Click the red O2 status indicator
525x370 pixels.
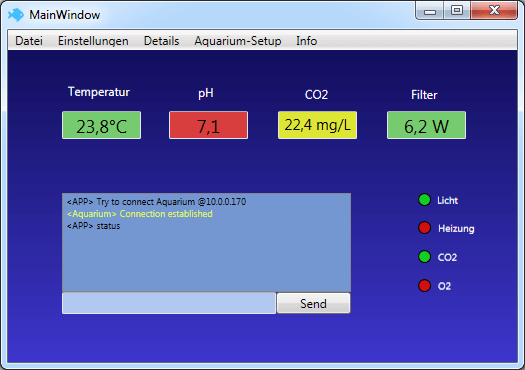(425, 286)
